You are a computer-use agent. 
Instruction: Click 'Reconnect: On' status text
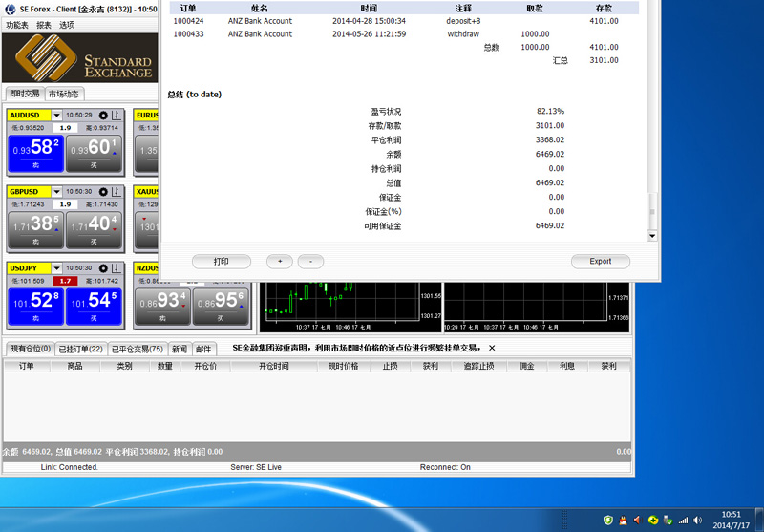[445, 467]
